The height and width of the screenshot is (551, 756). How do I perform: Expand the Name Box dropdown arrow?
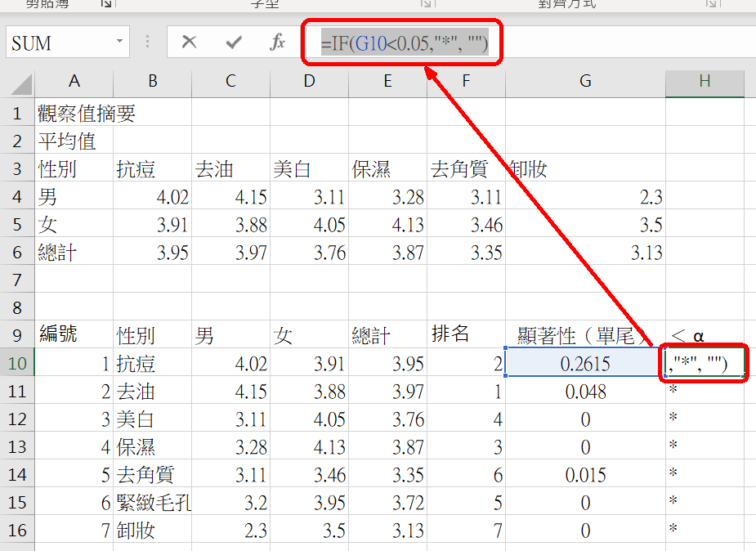pyautogui.click(x=120, y=42)
